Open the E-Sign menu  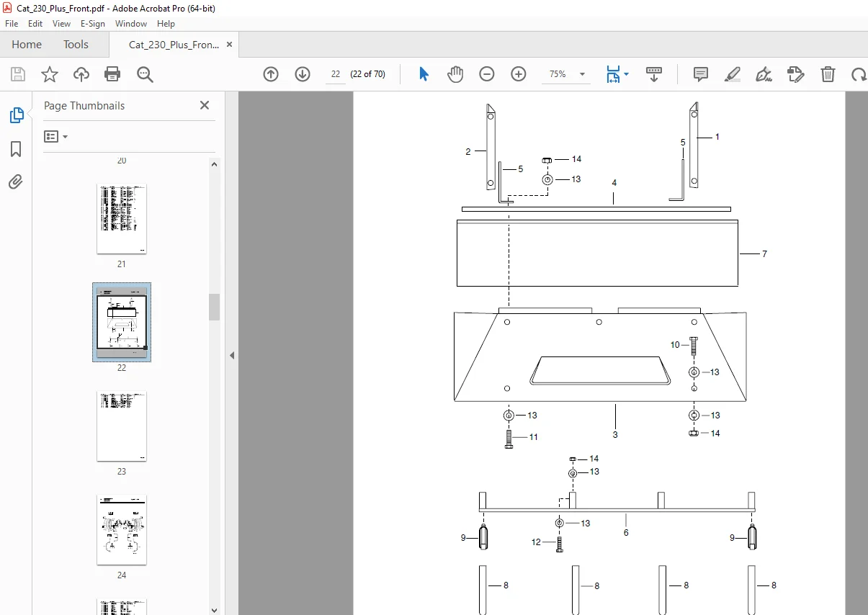[x=93, y=24]
